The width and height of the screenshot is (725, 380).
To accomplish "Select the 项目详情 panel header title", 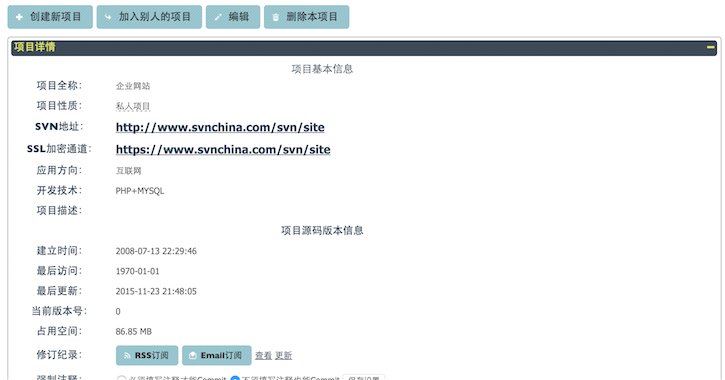I will point(35,47).
